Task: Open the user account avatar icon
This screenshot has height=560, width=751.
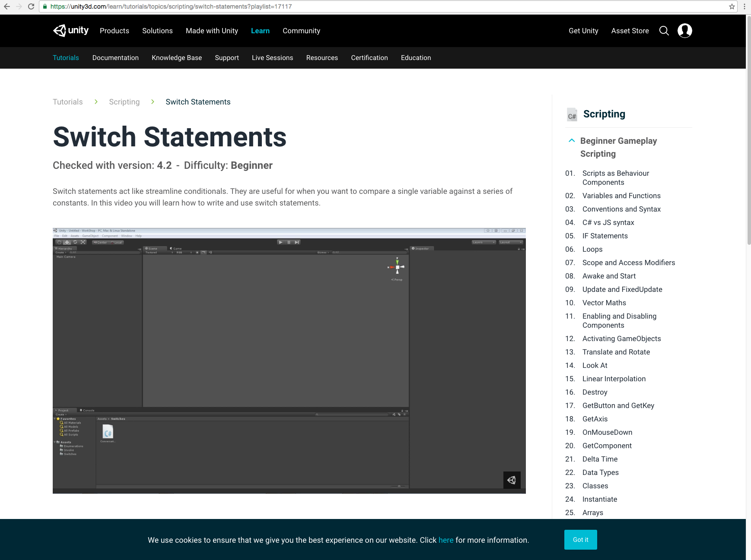Action: pos(685,31)
